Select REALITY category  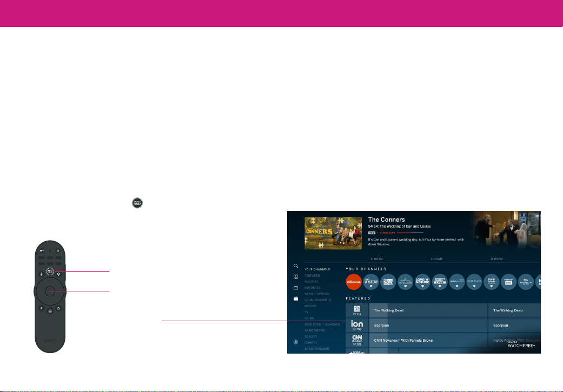pyautogui.click(x=310, y=336)
